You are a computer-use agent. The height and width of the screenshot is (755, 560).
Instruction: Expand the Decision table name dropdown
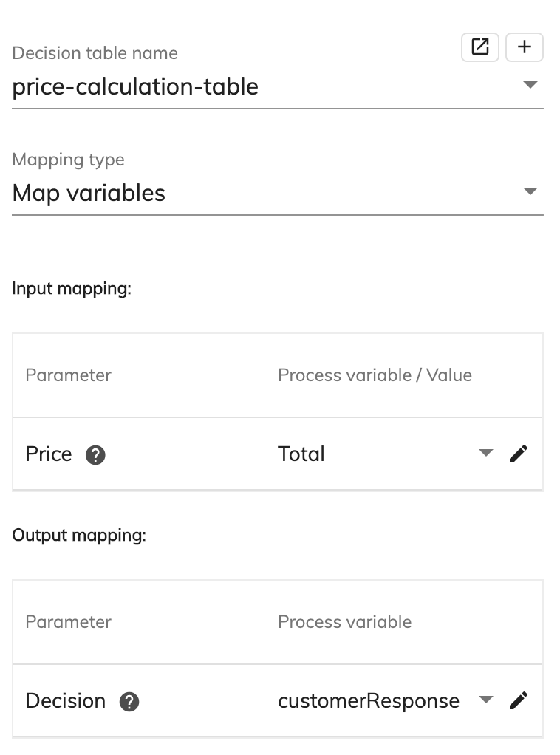pyautogui.click(x=530, y=85)
